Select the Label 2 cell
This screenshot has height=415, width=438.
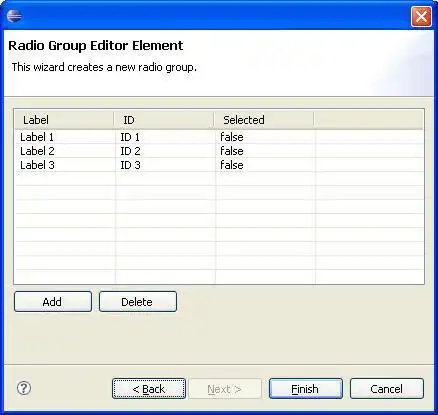pyautogui.click(x=65, y=151)
